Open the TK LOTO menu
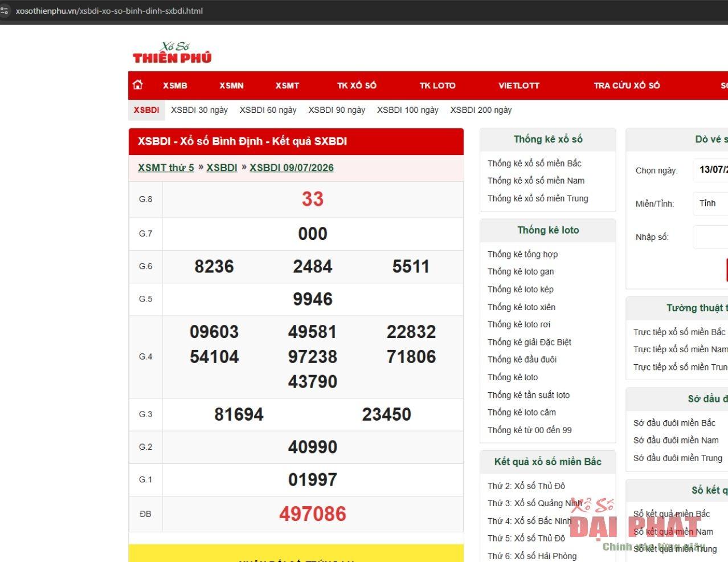This screenshot has height=562, width=728. (437, 85)
